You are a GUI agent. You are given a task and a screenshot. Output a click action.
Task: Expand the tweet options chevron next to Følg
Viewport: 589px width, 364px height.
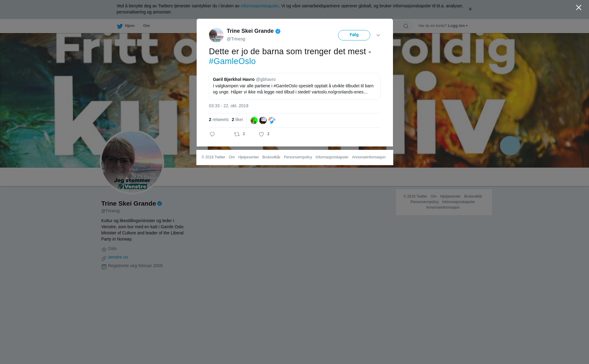click(x=378, y=35)
